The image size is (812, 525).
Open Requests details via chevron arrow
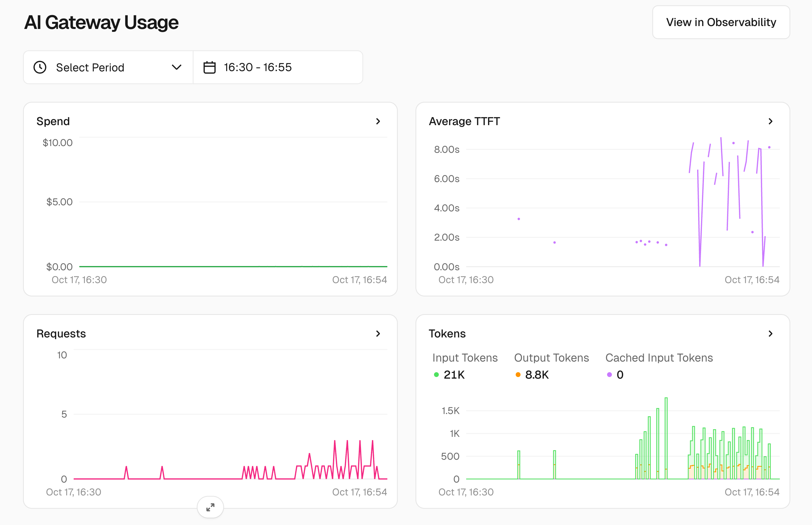[x=378, y=333]
